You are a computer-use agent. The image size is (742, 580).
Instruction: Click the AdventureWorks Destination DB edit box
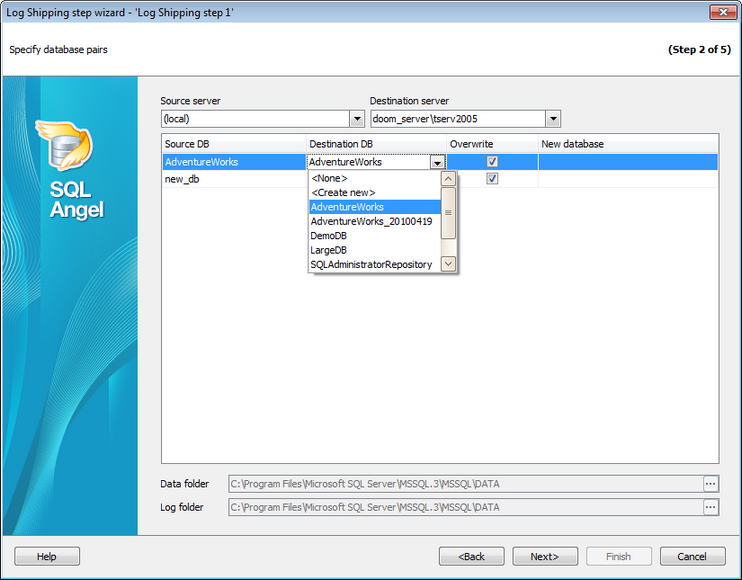click(x=369, y=162)
